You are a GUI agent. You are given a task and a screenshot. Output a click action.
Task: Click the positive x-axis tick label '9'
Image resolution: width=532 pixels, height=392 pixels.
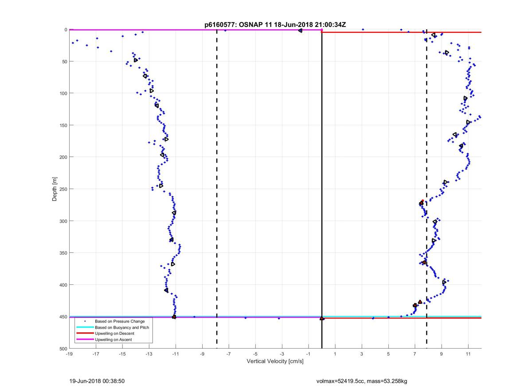(442, 354)
